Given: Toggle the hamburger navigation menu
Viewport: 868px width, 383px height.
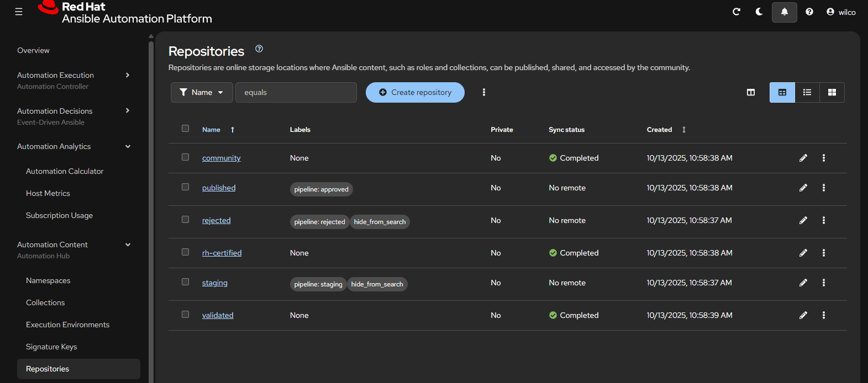Looking at the screenshot, I should [x=19, y=12].
